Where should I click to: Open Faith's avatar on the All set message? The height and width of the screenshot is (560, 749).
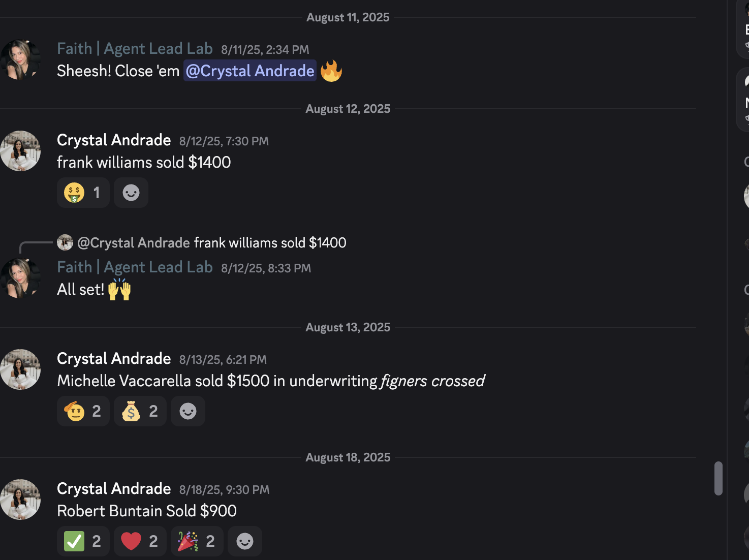point(20,278)
